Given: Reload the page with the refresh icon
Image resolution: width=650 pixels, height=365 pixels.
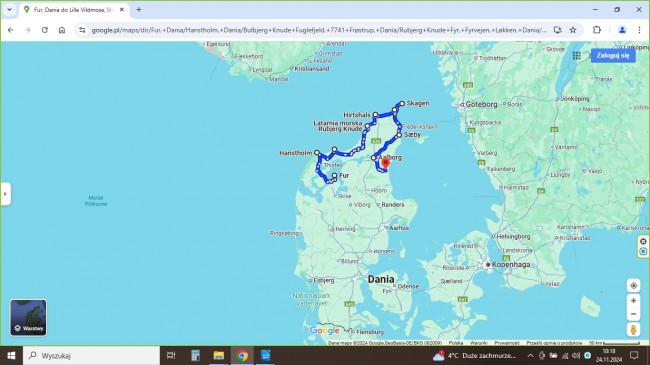Looking at the screenshot, I should (44, 30).
